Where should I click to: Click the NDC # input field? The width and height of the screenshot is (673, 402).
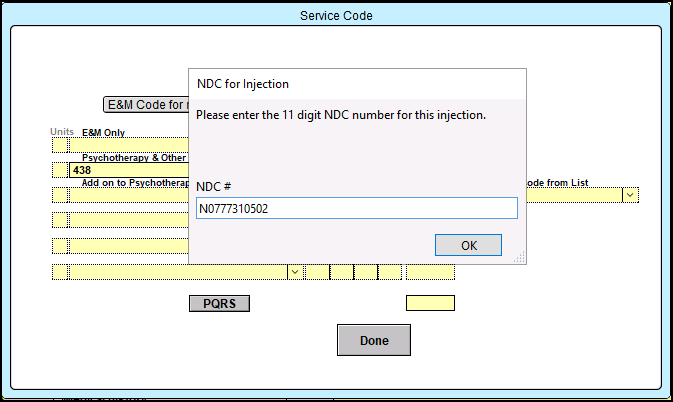[x=356, y=208]
